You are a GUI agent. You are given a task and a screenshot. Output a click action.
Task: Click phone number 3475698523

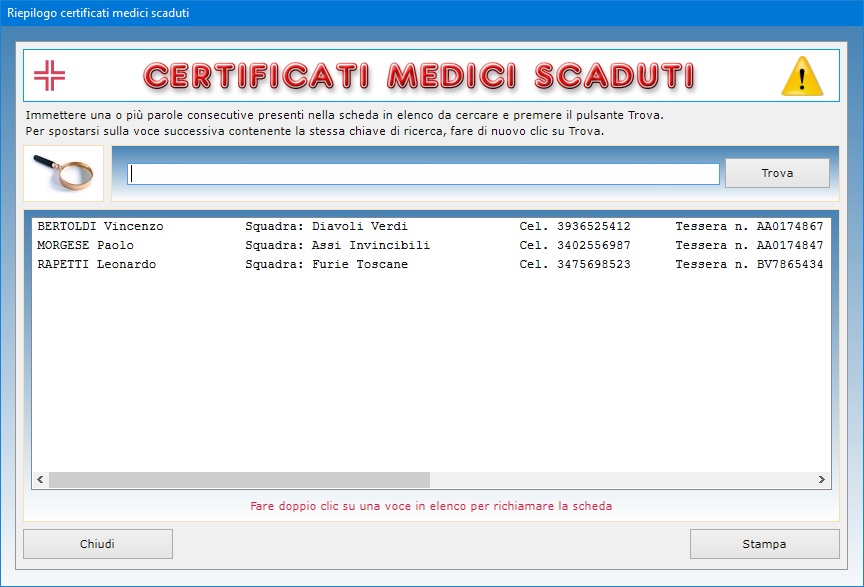tap(593, 264)
